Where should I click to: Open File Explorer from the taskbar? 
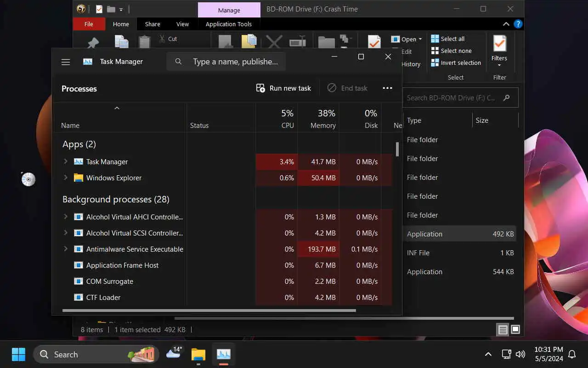(x=198, y=354)
